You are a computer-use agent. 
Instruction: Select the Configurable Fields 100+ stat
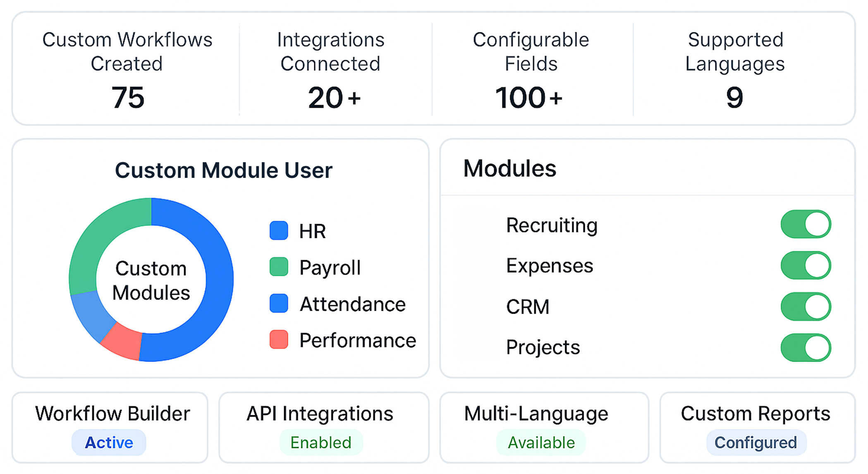pyautogui.click(x=529, y=98)
